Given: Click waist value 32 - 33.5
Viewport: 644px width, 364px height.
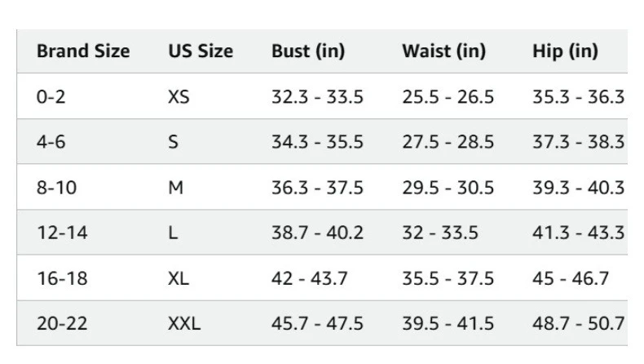Looking at the screenshot, I should pyautogui.click(x=440, y=233).
